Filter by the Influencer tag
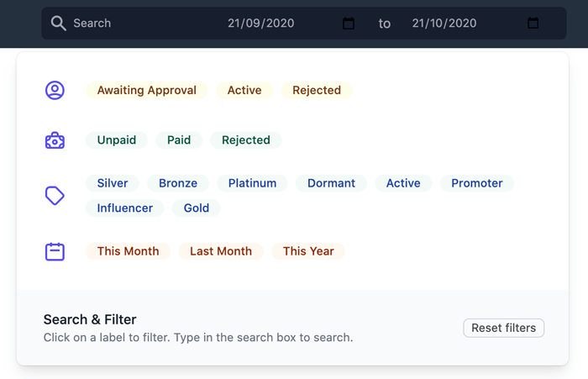 tap(125, 208)
